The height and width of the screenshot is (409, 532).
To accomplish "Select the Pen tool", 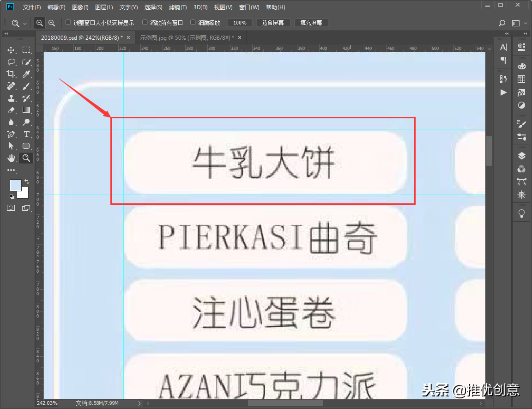I will pos(11,134).
